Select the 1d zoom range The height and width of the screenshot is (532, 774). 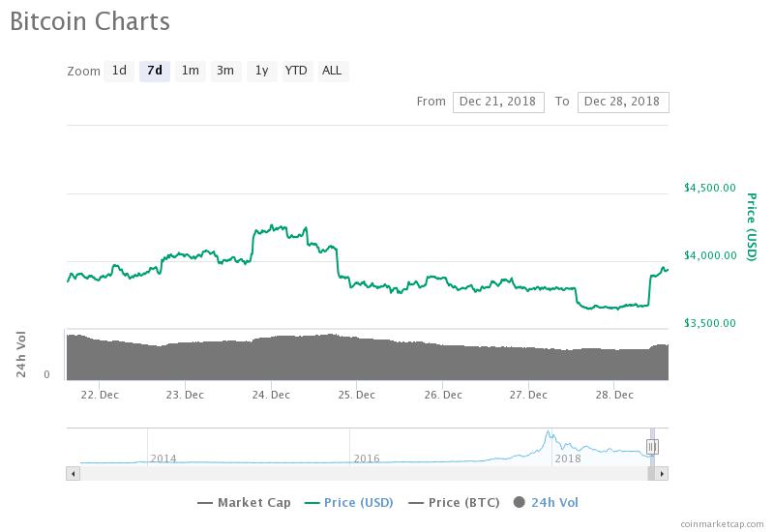pyautogui.click(x=119, y=71)
